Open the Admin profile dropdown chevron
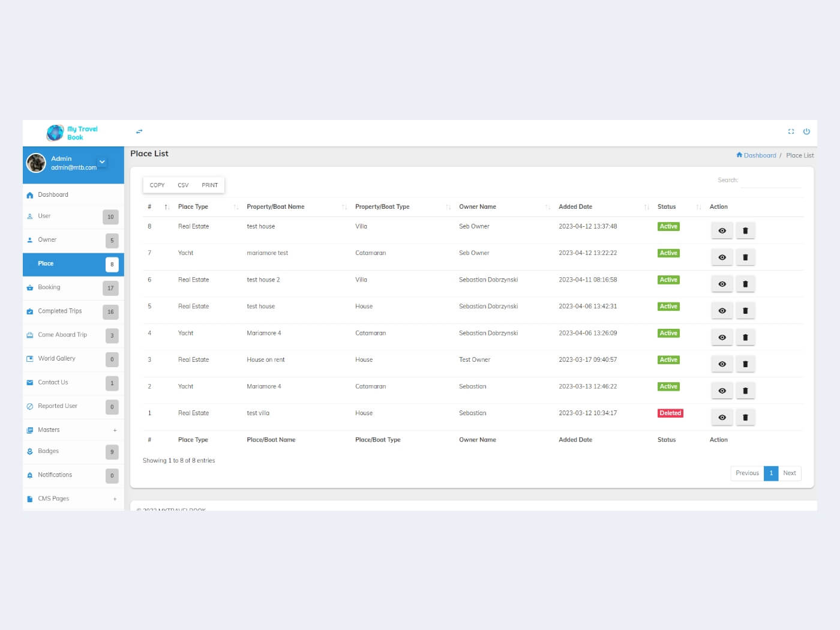 pos(102,162)
